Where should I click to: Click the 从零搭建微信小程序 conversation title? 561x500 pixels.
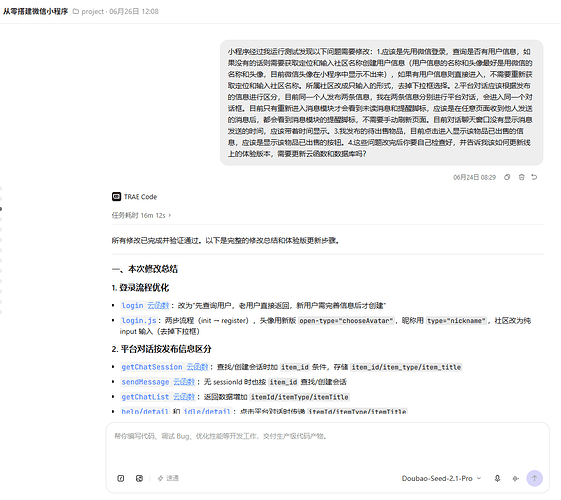point(35,11)
